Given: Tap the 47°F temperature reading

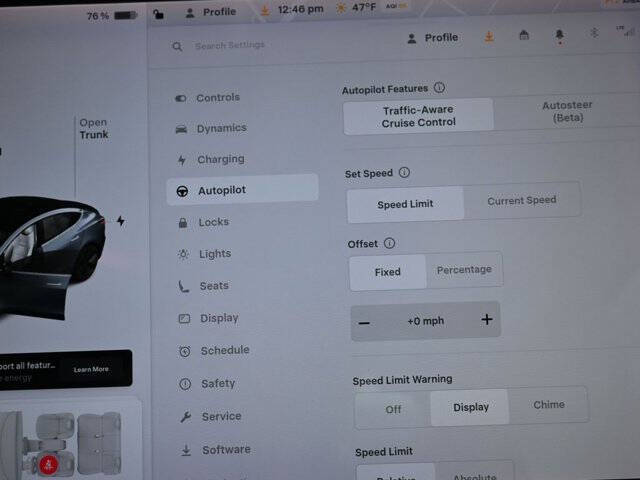Looking at the screenshot, I should 362,7.
